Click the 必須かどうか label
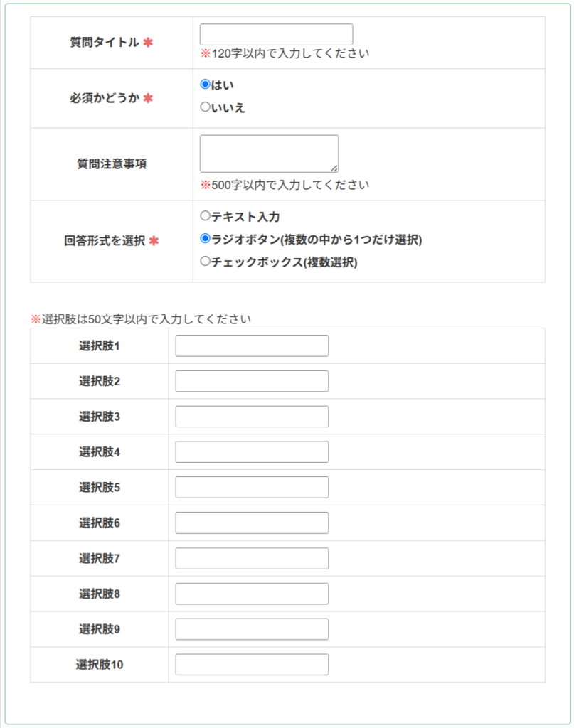The width and height of the screenshot is (574, 728). [x=105, y=98]
